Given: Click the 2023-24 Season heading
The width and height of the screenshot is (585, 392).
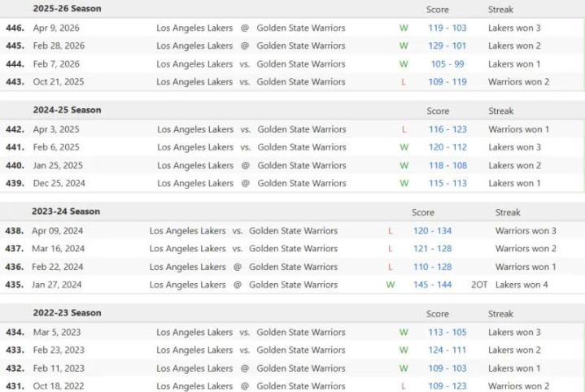Looking at the screenshot, I should pos(66,211).
